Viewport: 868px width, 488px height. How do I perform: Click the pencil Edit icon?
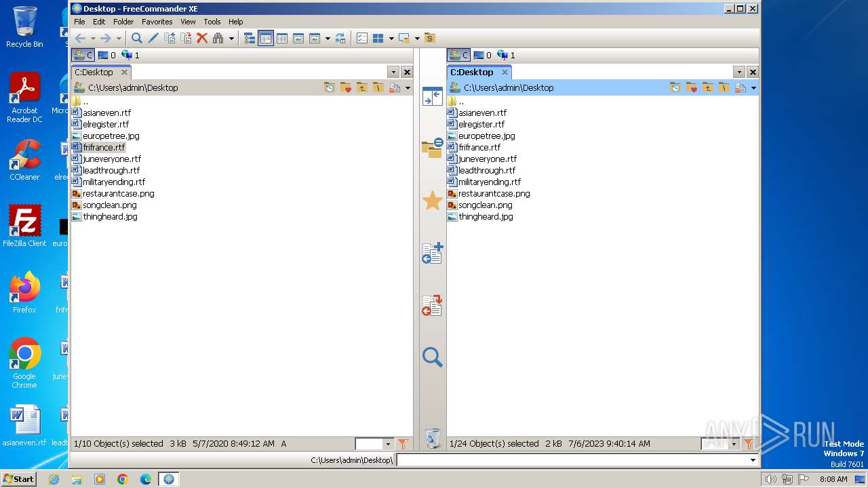[153, 39]
